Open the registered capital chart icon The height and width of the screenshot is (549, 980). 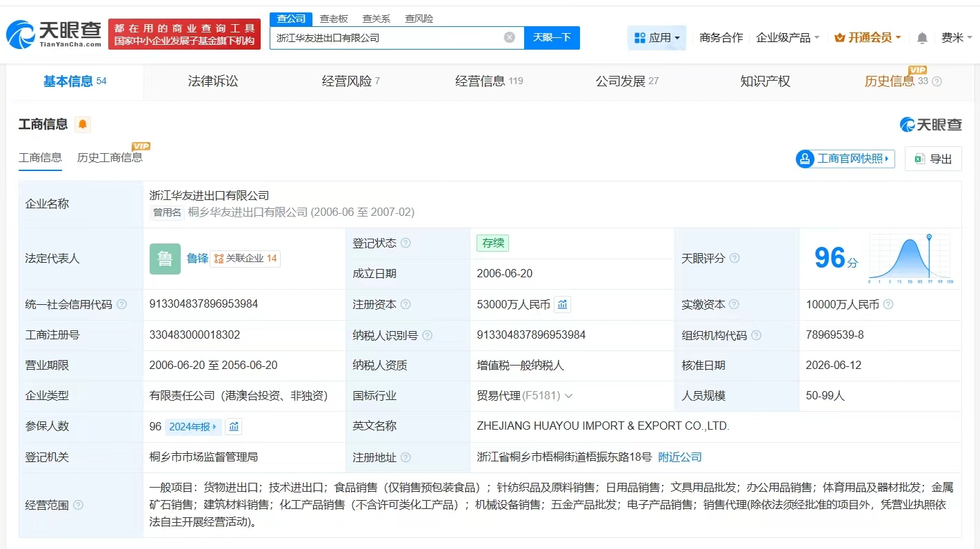(562, 304)
